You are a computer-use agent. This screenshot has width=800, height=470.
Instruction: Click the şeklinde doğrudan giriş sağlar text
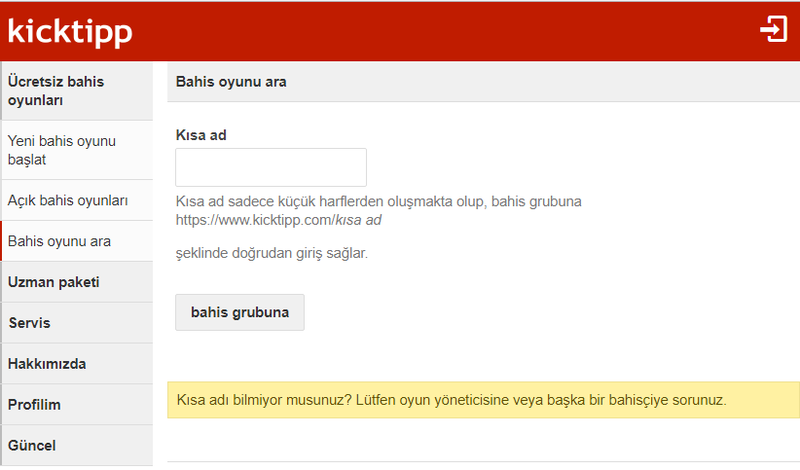(271, 253)
